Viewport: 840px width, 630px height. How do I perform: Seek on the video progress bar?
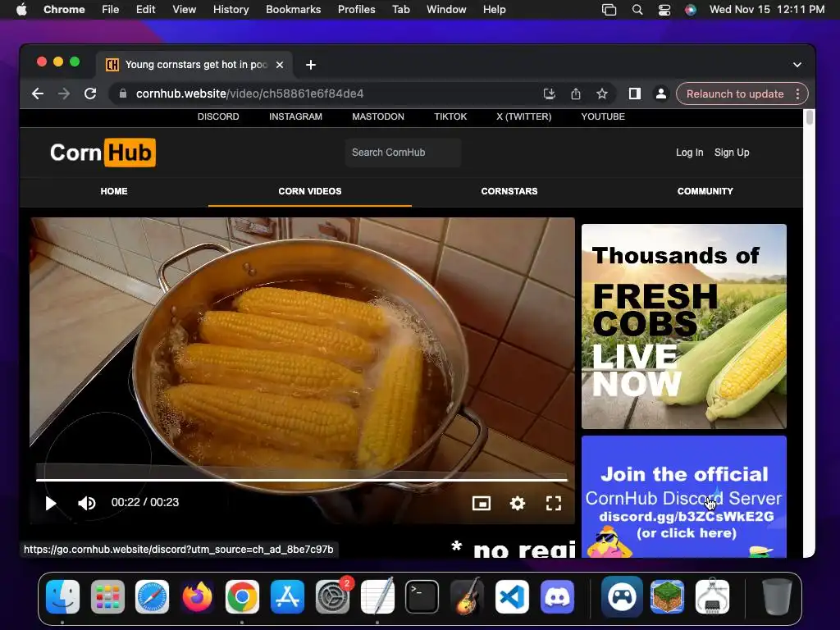302,480
